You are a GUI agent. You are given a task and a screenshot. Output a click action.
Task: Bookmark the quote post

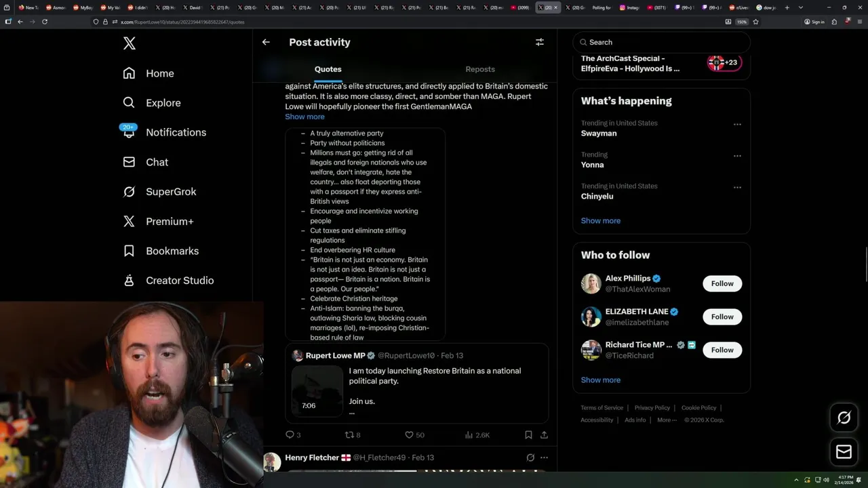[528, 435]
